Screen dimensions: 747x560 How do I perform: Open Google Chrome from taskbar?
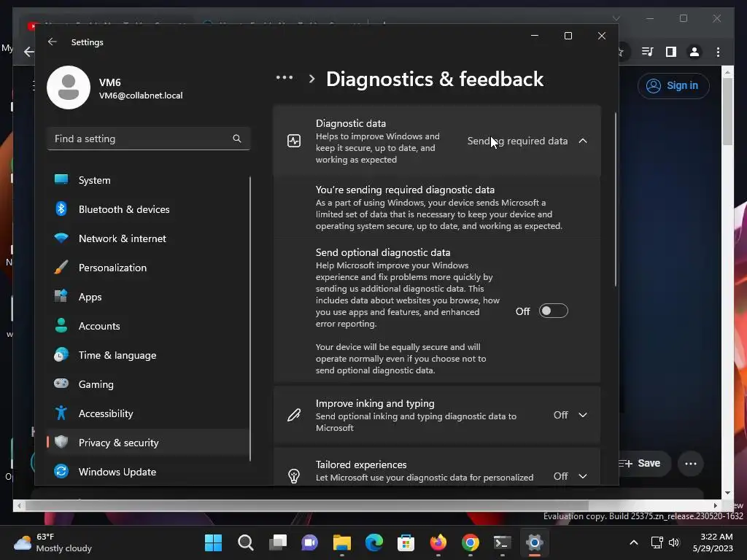coord(471,542)
